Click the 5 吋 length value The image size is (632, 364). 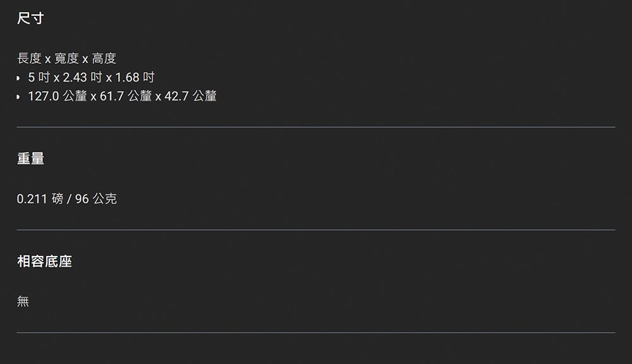39,77
